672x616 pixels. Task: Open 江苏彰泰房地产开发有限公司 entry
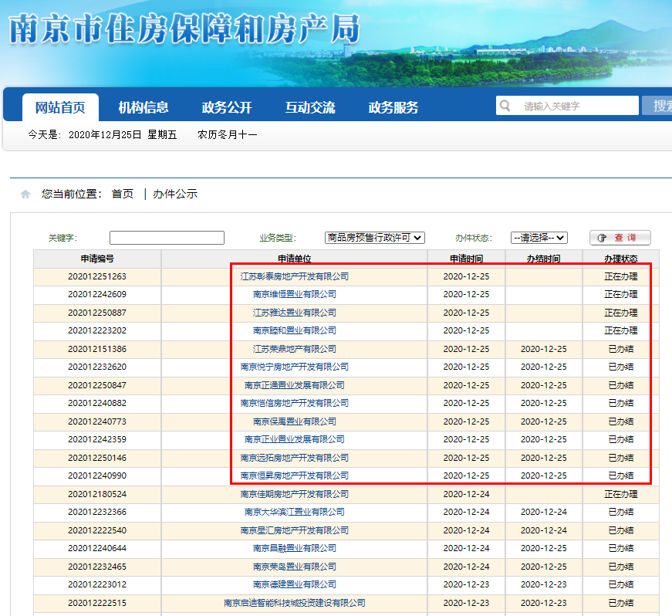coord(295,276)
